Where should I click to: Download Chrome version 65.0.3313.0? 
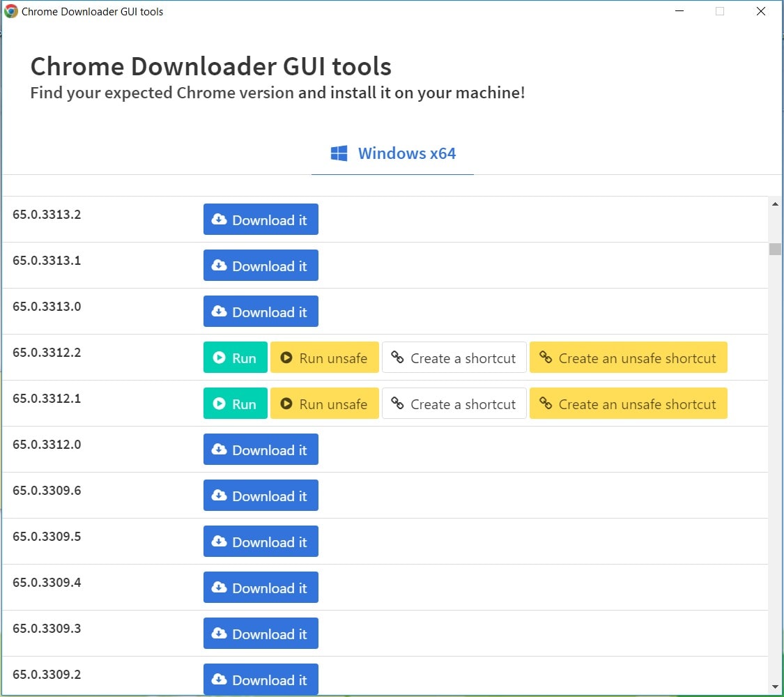tap(261, 311)
